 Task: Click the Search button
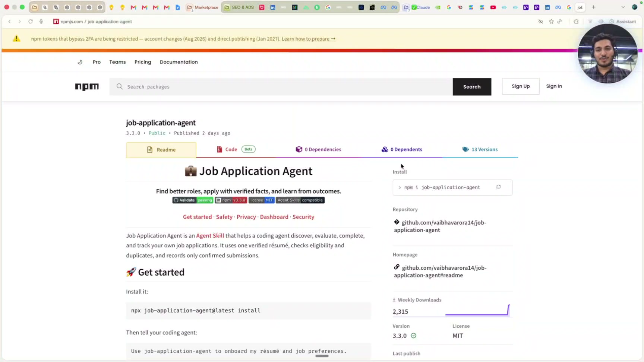pos(472,87)
